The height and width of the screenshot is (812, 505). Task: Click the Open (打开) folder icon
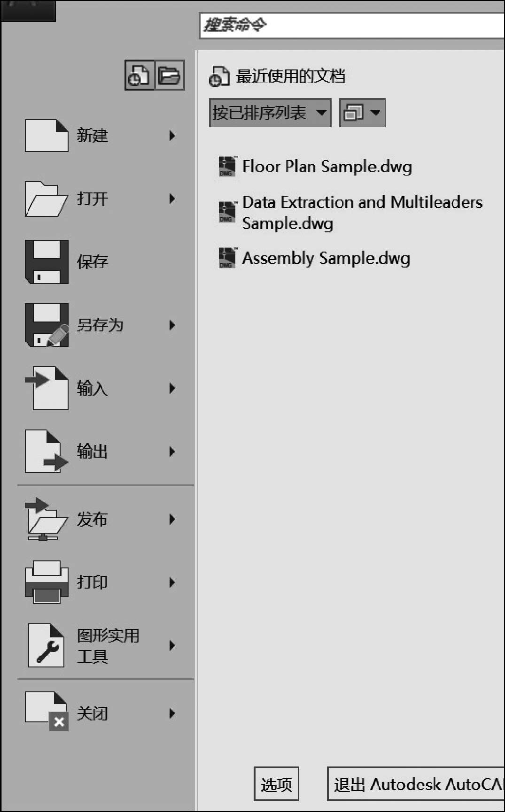coord(46,199)
